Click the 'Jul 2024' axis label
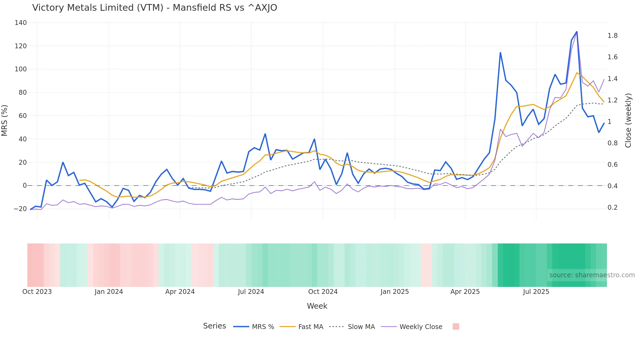Image resolution: width=644 pixels, height=362 pixels. (251, 292)
